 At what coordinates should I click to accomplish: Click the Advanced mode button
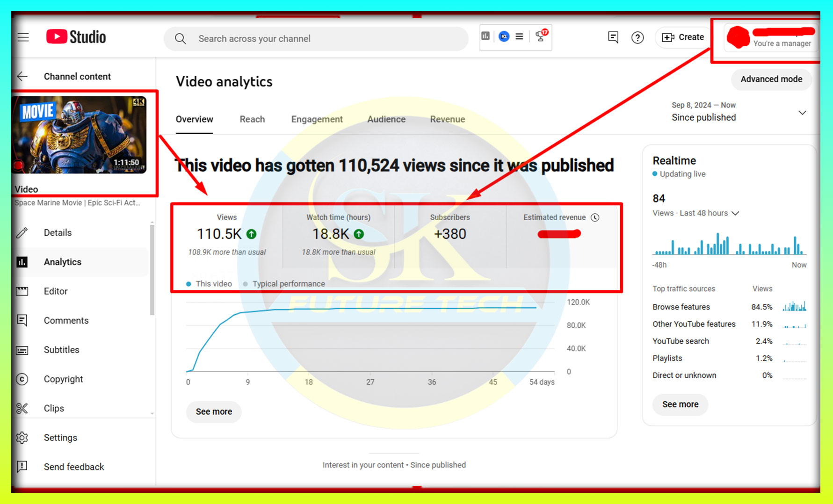point(771,79)
